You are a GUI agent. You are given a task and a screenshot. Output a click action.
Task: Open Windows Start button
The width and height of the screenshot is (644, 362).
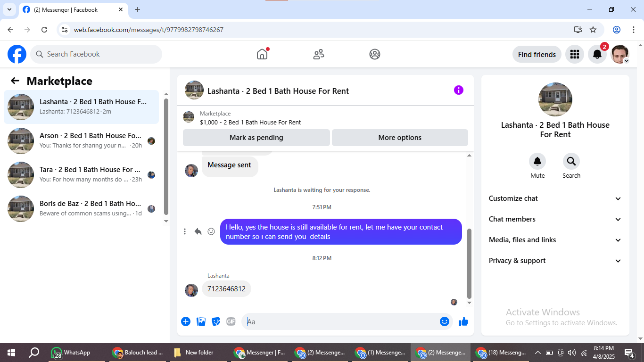(x=11, y=353)
